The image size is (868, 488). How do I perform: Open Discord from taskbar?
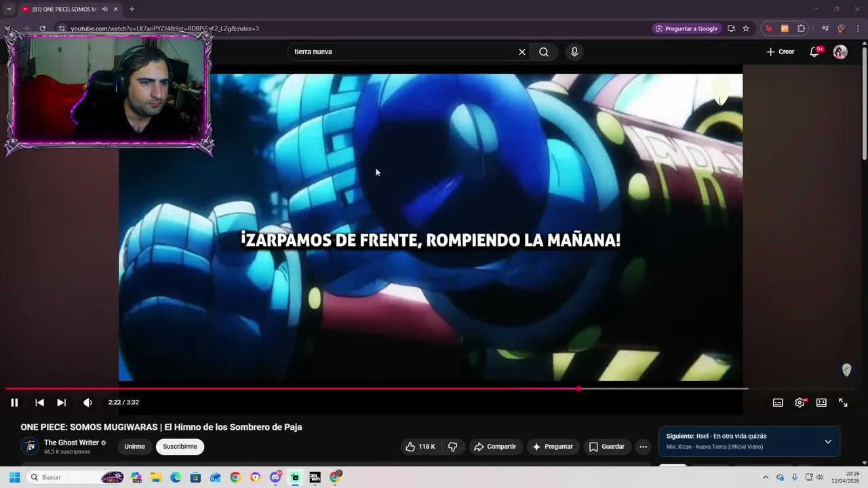275,477
